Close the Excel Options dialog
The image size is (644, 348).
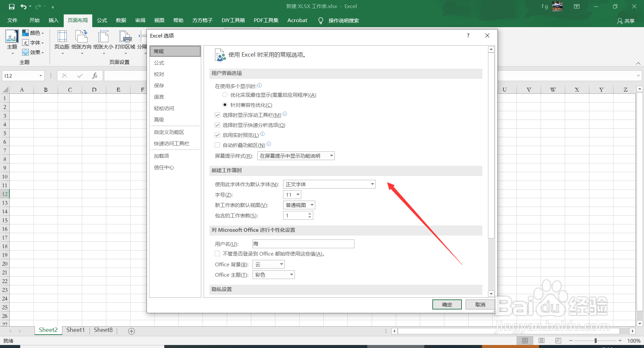click(x=487, y=36)
